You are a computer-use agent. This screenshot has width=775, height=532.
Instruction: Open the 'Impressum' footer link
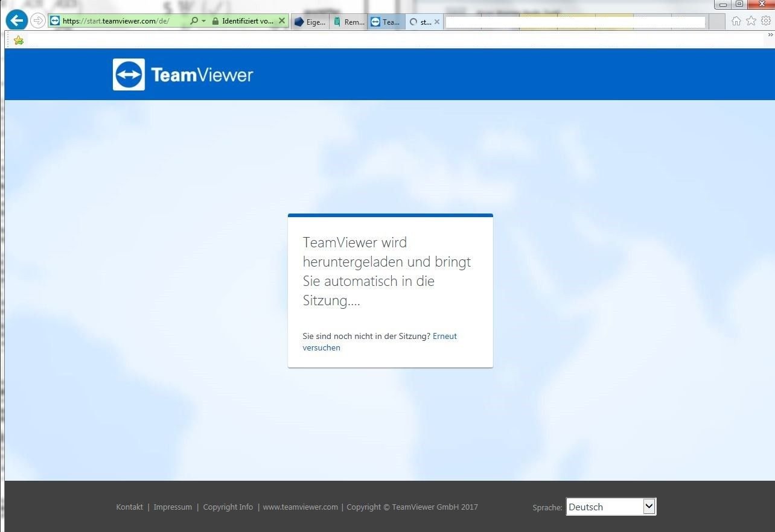click(173, 507)
